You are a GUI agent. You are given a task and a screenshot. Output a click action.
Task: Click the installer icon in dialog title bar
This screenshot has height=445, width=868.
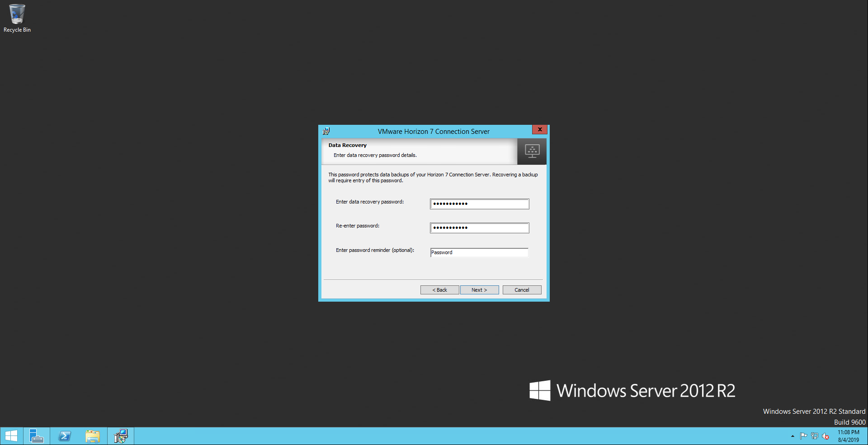point(326,131)
